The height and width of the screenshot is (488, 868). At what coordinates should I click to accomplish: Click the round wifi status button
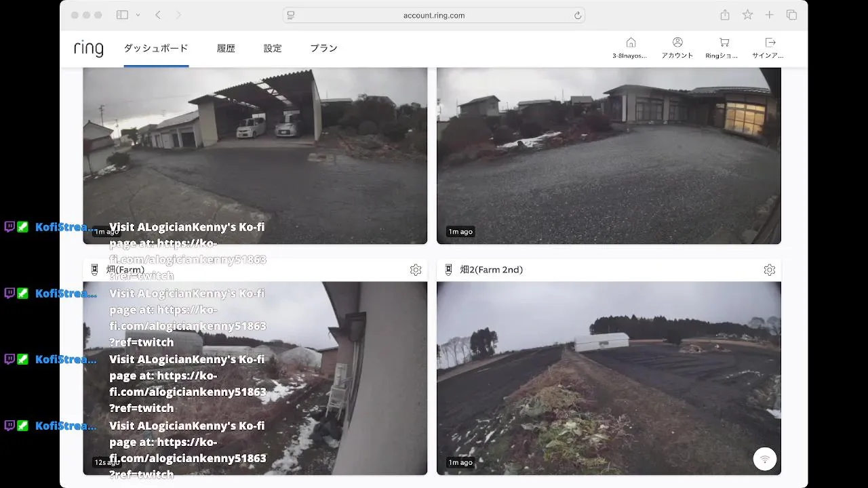point(765,459)
